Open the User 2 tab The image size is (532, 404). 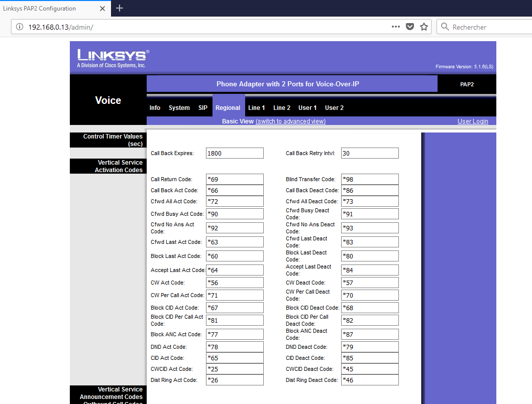click(334, 108)
